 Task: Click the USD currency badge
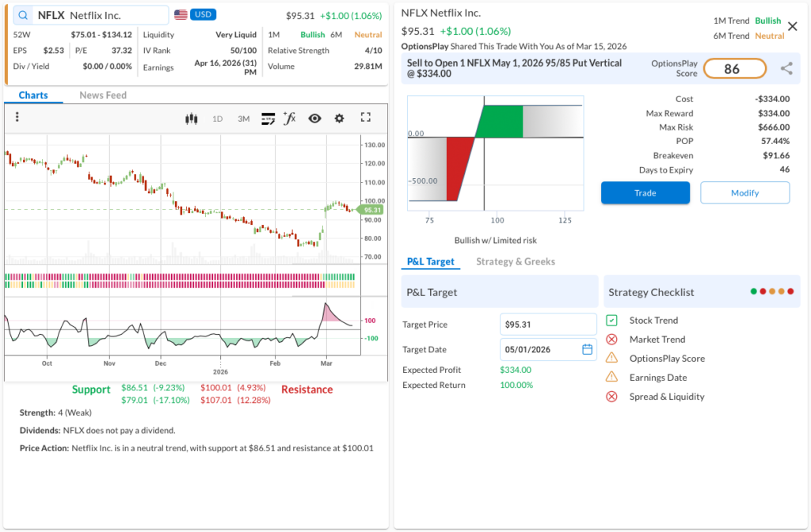[204, 15]
